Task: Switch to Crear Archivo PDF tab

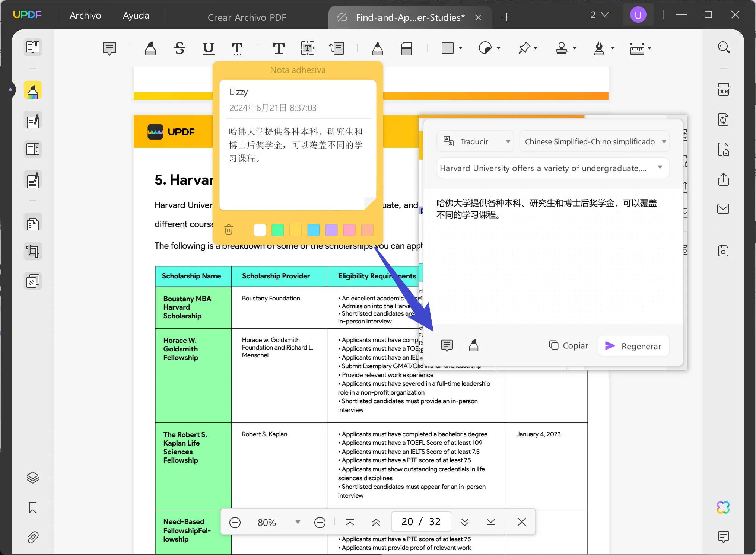Action: [x=247, y=17]
